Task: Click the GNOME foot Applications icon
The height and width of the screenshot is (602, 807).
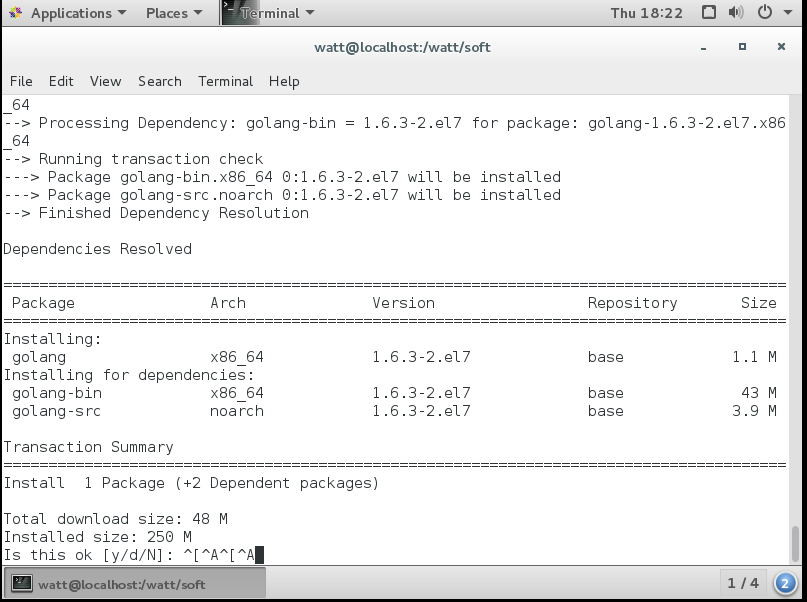Action: point(15,13)
